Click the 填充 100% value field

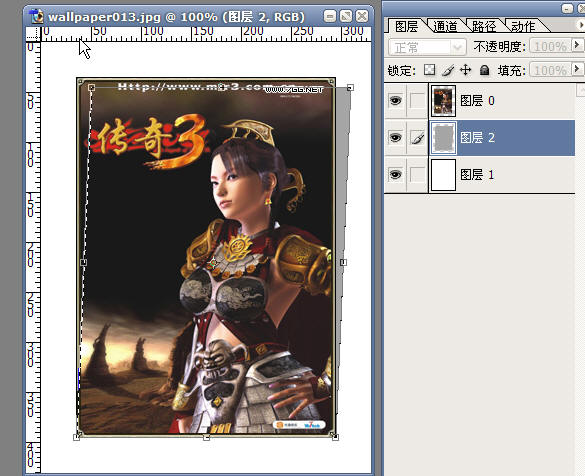click(551, 70)
